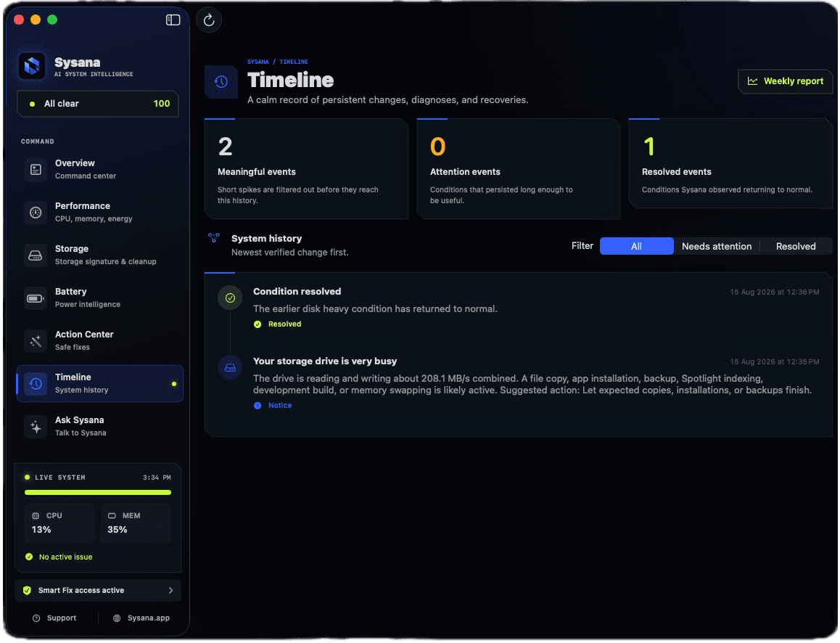Click the No active issue checkmark icon
Viewport: 840px width, 643px height.
(29, 557)
